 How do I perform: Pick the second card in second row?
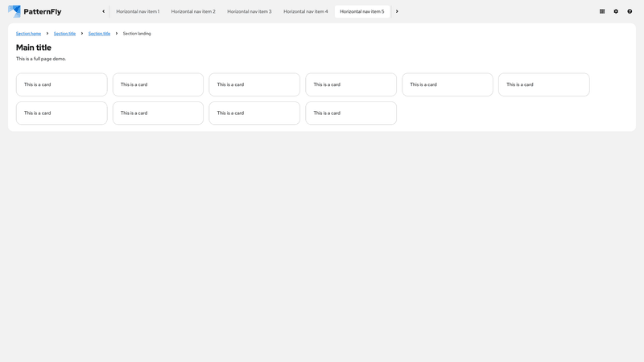pos(158,113)
